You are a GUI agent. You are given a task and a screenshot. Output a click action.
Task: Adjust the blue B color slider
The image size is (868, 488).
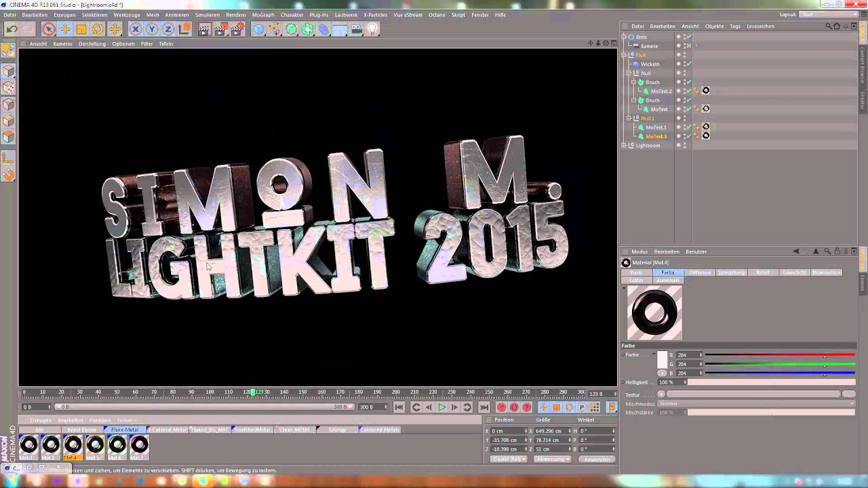(x=780, y=373)
